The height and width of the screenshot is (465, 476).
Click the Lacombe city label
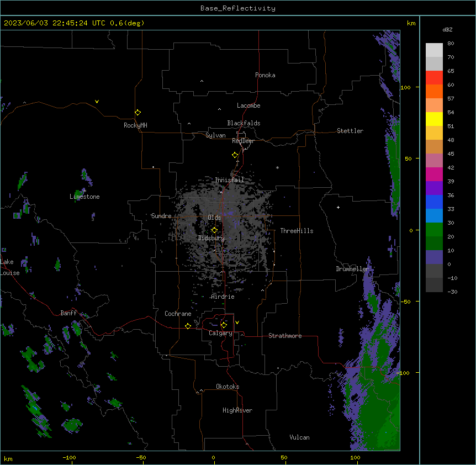coord(248,105)
